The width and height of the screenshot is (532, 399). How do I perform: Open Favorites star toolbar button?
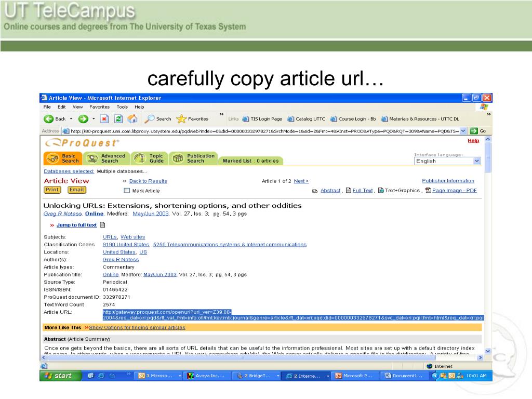point(192,119)
